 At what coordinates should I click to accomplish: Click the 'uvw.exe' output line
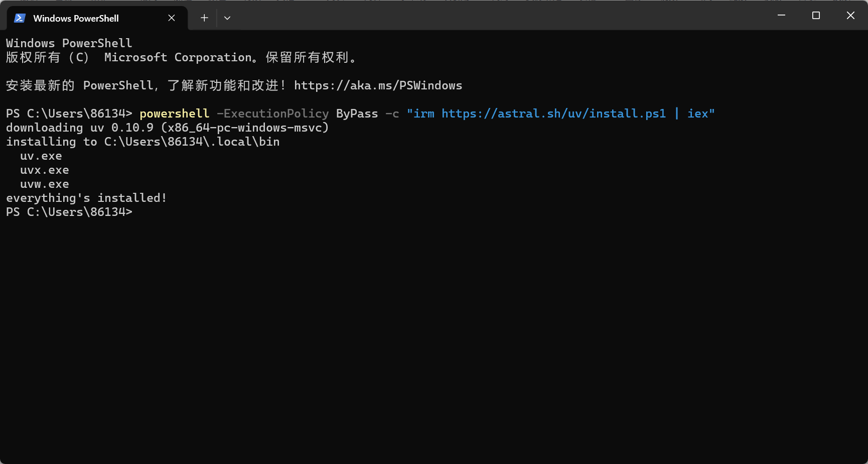tap(44, 184)
